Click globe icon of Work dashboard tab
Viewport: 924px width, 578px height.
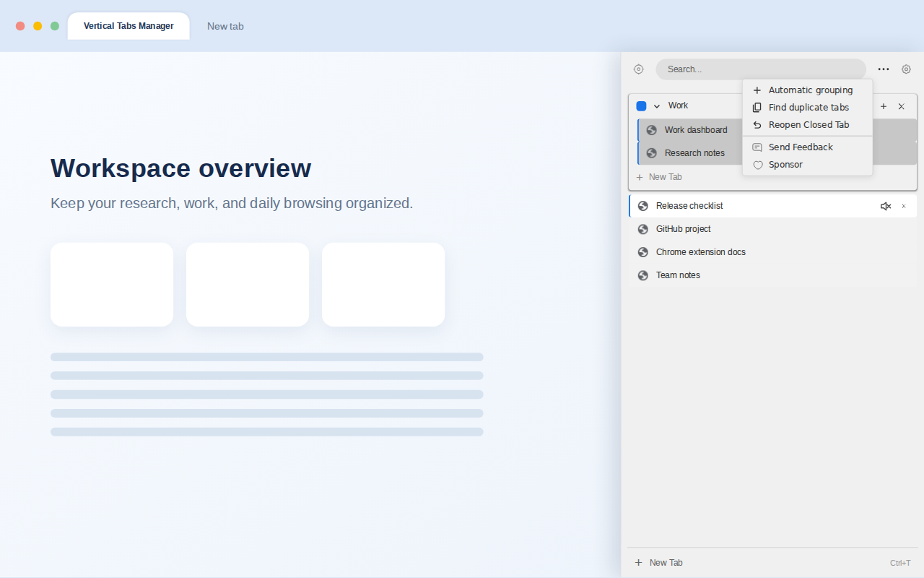(x=652, y=130)
